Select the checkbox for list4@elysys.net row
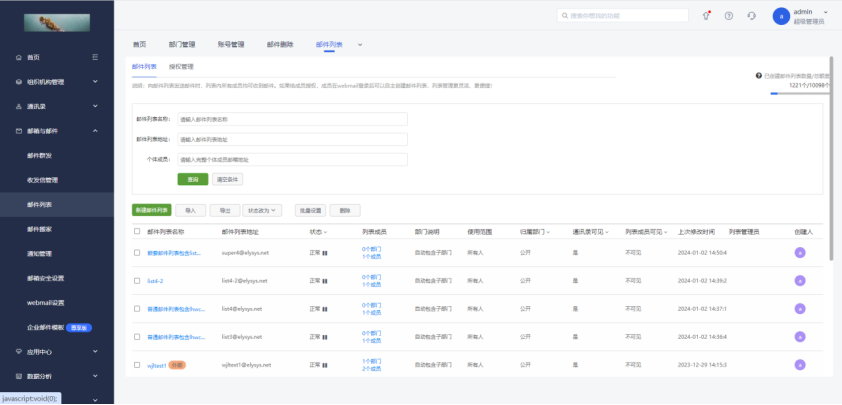This screenshot has height=405, width=842. pyautogui.click(x=137, y=308)
